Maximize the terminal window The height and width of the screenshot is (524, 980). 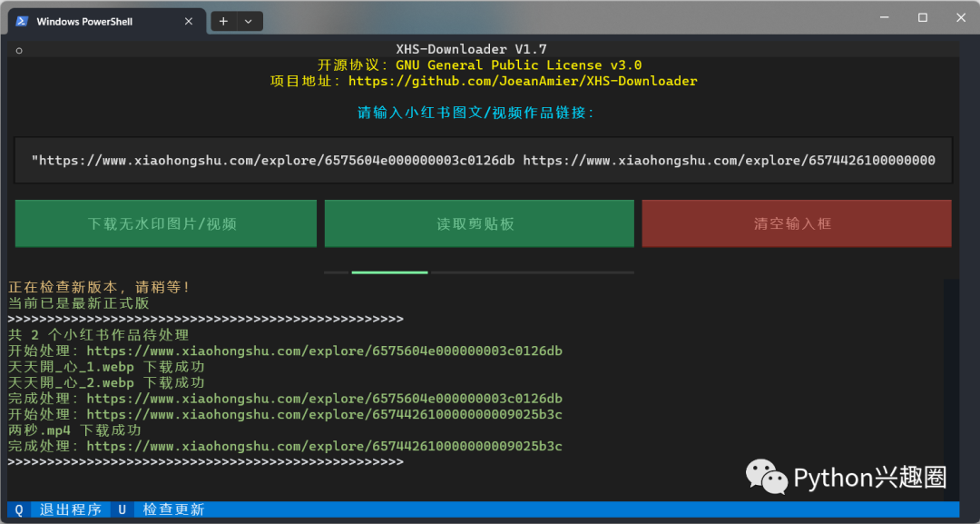coord(923,18)
